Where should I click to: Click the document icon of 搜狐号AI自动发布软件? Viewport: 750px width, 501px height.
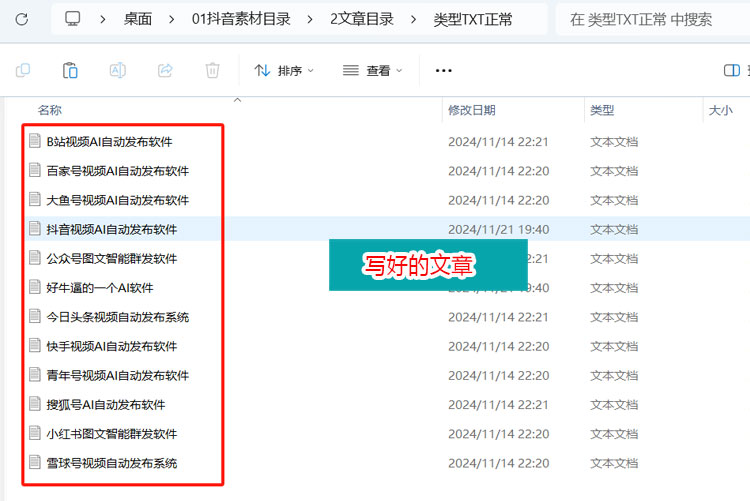[x=34, y=403]
